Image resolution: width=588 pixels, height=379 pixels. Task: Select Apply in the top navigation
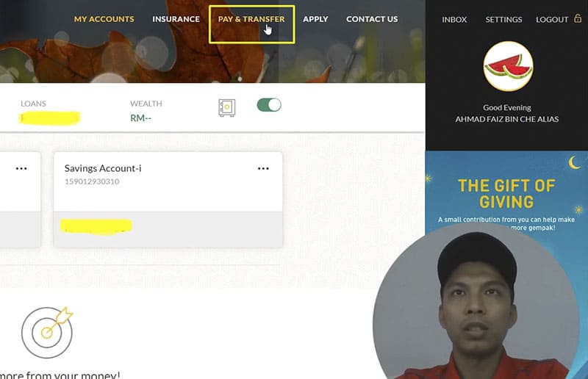point(315,19)
